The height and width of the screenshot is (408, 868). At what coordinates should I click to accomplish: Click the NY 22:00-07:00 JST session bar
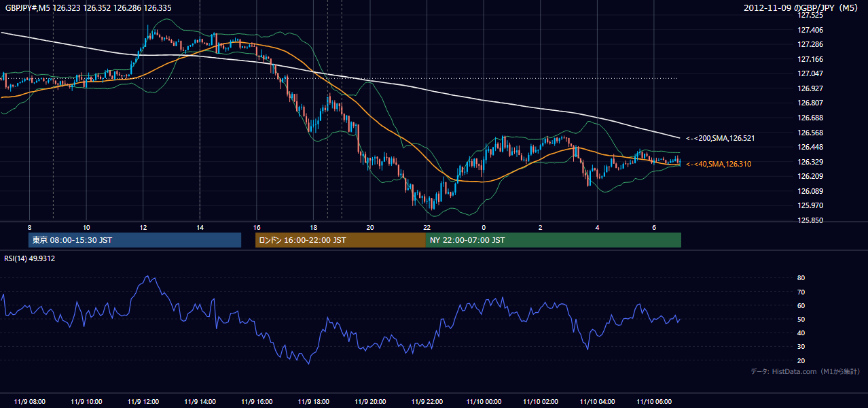pos(554,240)
